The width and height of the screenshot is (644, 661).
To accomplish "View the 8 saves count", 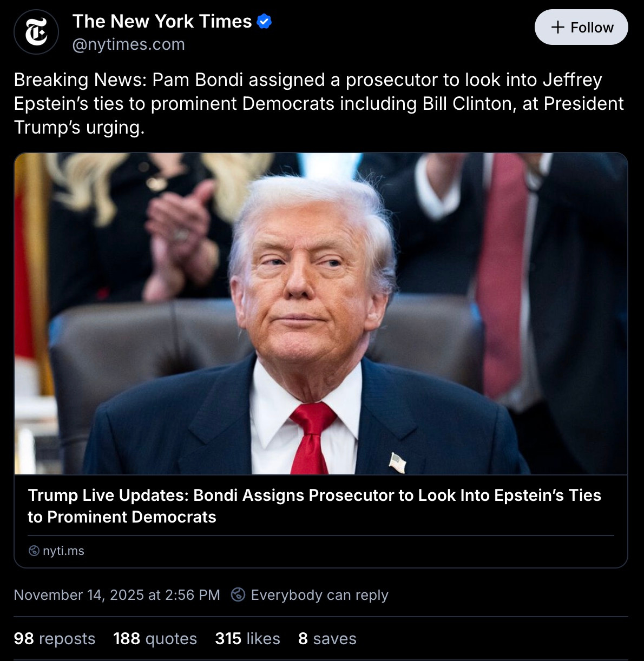I will tap(327, 638).
